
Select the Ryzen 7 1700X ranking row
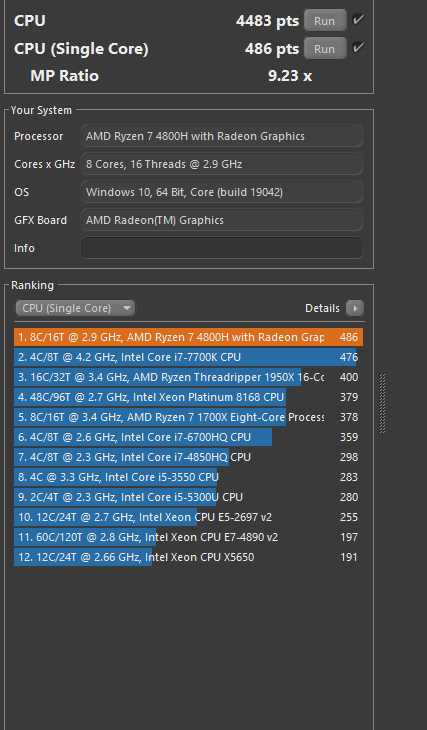click(189, 417)
